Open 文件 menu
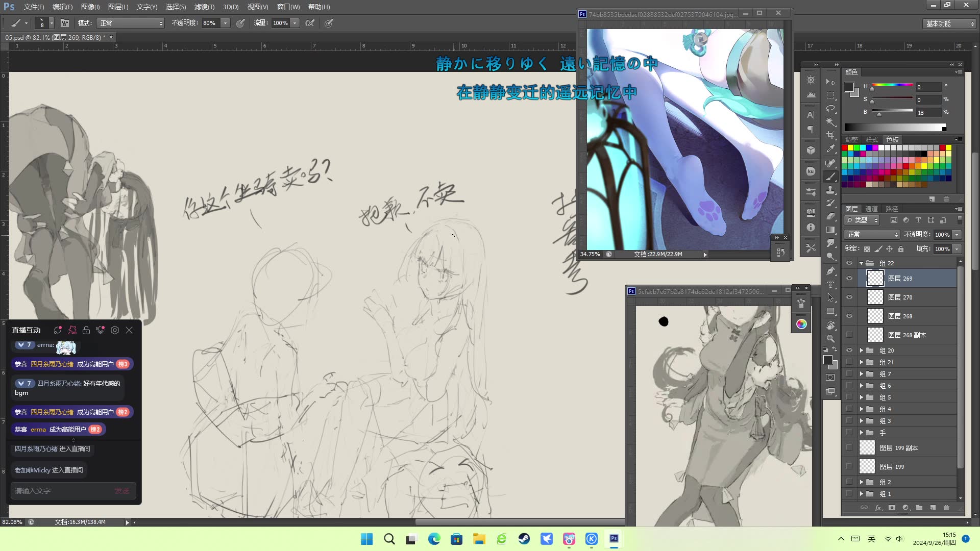The width and height of the screenshot is (980, 551). click(x=34, y=7)
